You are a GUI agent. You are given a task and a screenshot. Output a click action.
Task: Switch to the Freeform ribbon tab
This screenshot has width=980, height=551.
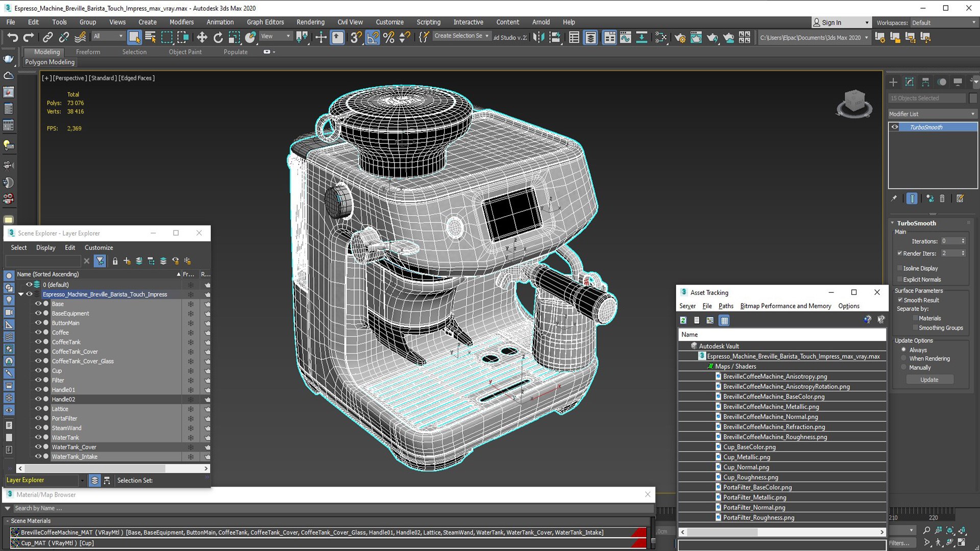click(x=88, y=52)
